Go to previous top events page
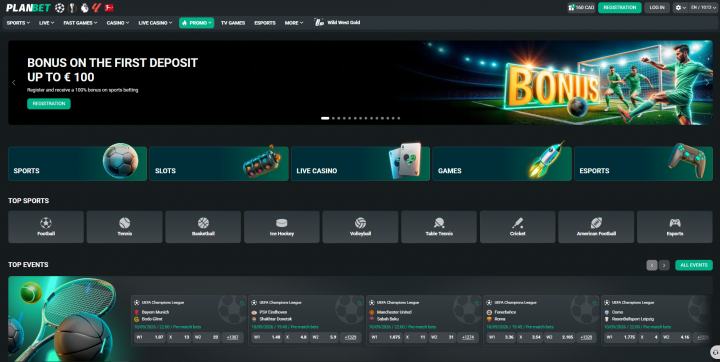Viewport: 720px width, 362px height. pyautogui.click(x=652, y=265)
